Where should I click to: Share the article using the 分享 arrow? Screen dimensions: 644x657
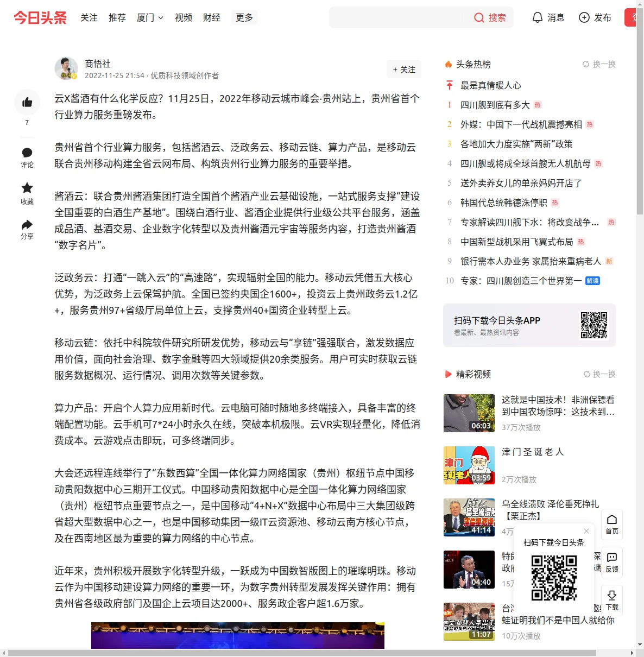pyautogui.click(x=27, y=224)
